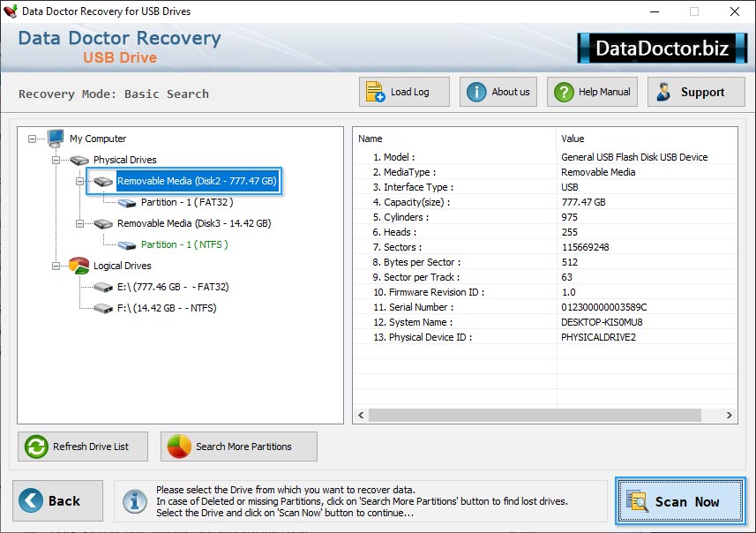Screen dimensions: 756x533
Task: Click the NTFS partition icon
Action: pos(127,245)
